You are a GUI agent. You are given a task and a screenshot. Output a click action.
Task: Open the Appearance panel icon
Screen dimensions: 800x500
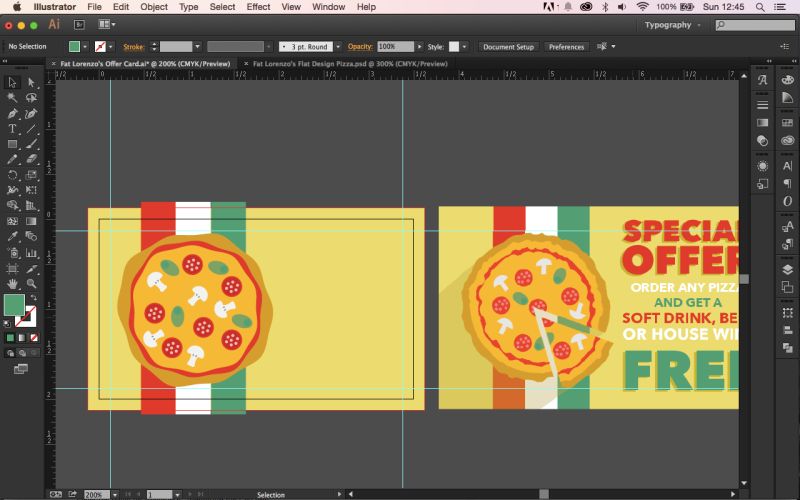pos(762,166)
